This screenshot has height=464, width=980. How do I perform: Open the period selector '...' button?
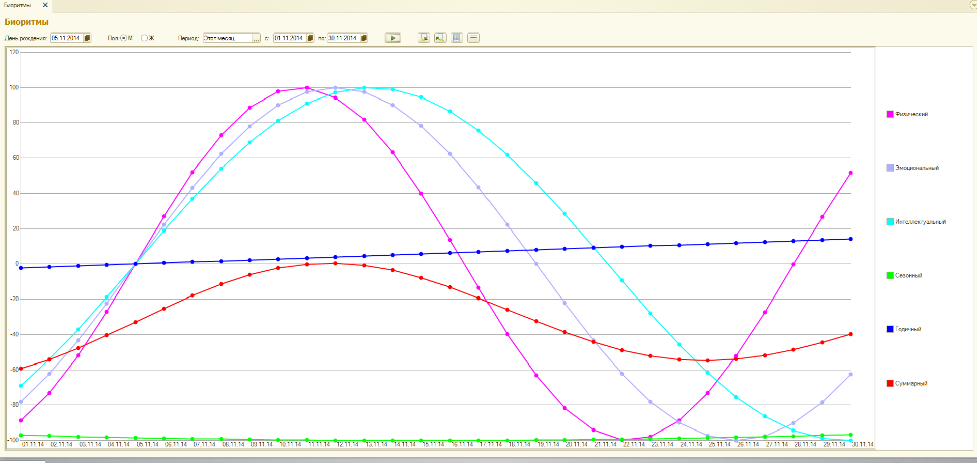257,38
